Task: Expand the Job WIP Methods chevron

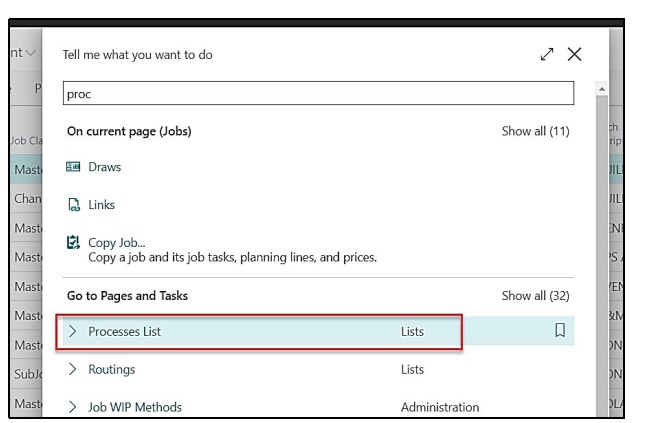Action: 72,407
